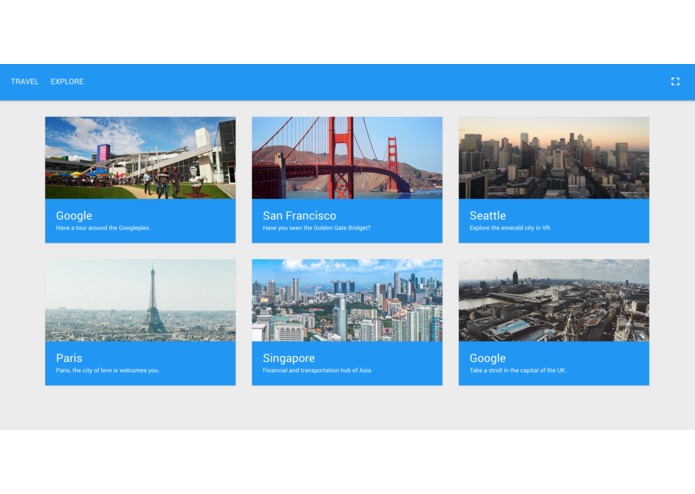The width and height of the screenshot is (695, 494).
Task: Open the UK capital aerial photo
Action: 554,300
